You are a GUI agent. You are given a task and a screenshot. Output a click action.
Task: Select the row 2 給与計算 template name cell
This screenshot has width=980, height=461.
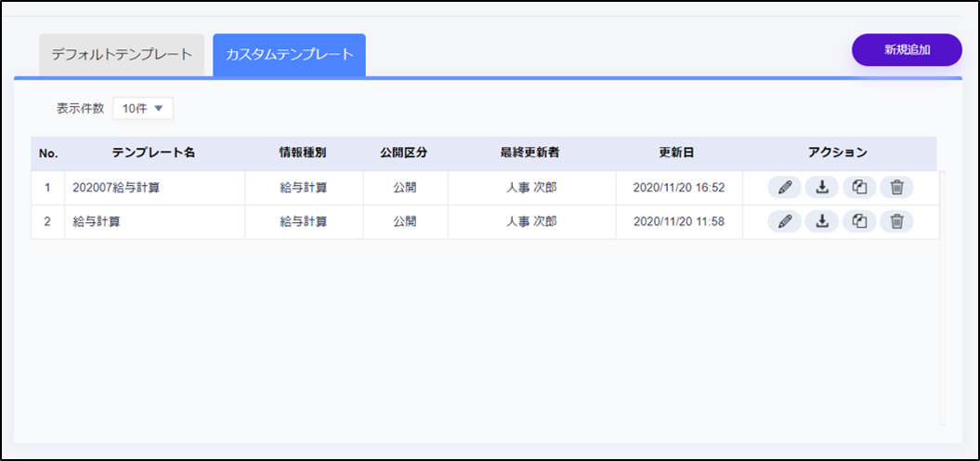(95, 221)
